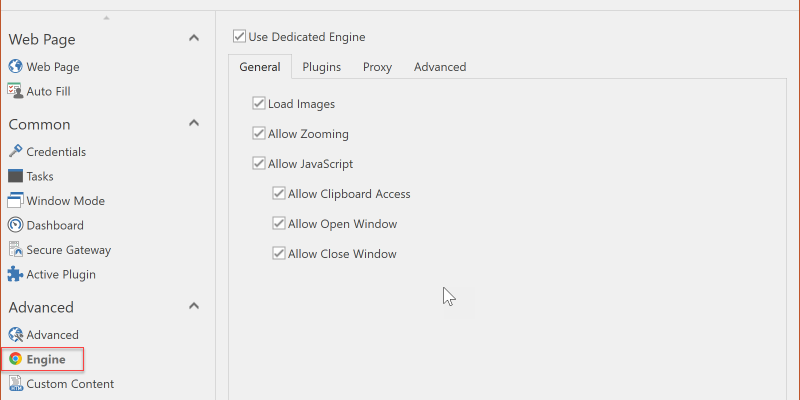Click the Web Page globe icon
Image resolution: width=800 pixels, height=400 pixels.
[15, 67]
